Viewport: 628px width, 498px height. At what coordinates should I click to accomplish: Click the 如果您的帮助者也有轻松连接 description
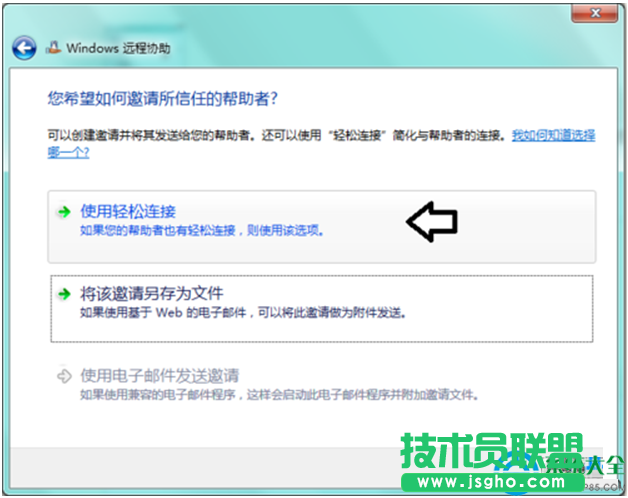[x=202, y=231]
